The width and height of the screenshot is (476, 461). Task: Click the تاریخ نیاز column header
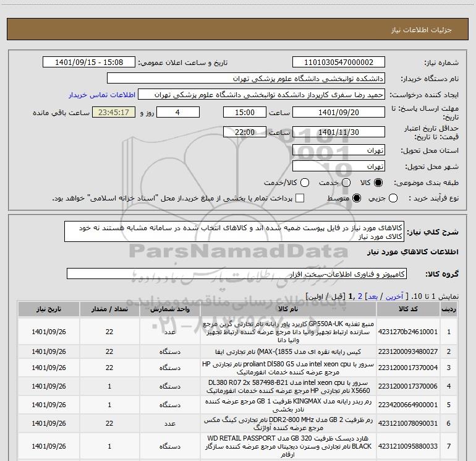49,309
